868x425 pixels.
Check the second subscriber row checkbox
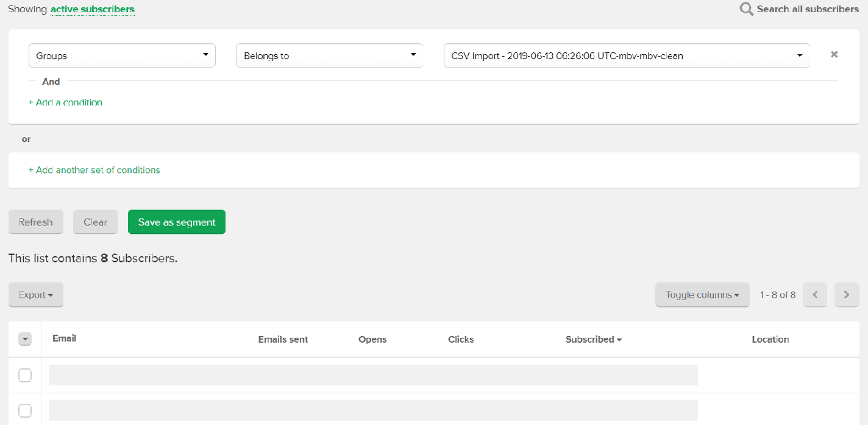[x=25, y=411]
